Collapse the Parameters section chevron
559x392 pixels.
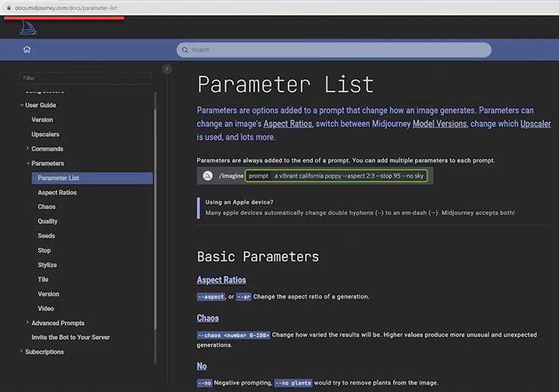[28, 163]
